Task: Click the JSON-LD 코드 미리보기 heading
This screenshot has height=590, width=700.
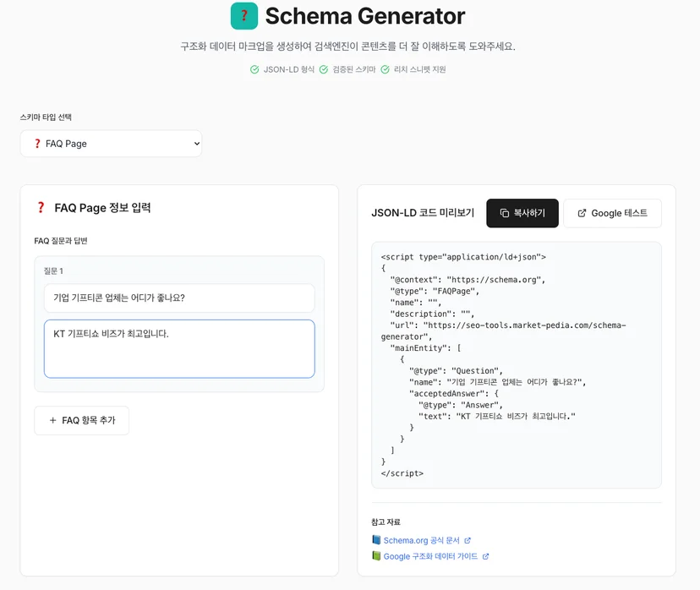Action: tap(423, 213)
